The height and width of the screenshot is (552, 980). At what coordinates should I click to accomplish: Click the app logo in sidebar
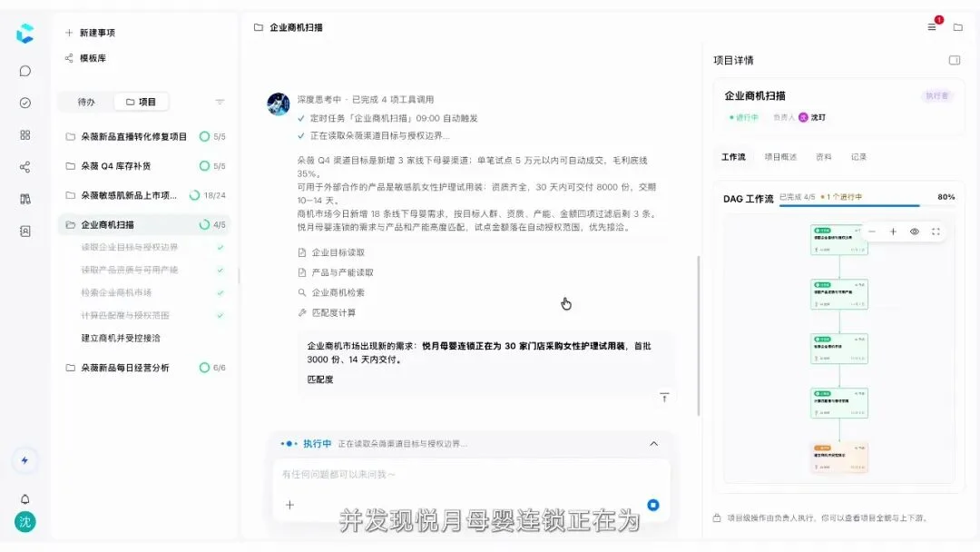(25, 33)
